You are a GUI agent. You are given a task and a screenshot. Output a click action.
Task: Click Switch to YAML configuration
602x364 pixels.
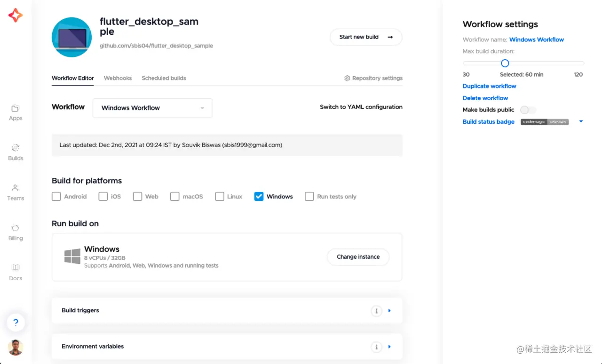point(361,107)
